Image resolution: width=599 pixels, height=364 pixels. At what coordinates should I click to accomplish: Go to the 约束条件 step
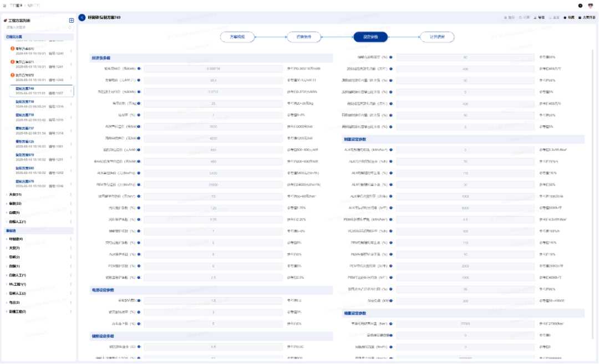pyautogui.click(x=304, y=37)
